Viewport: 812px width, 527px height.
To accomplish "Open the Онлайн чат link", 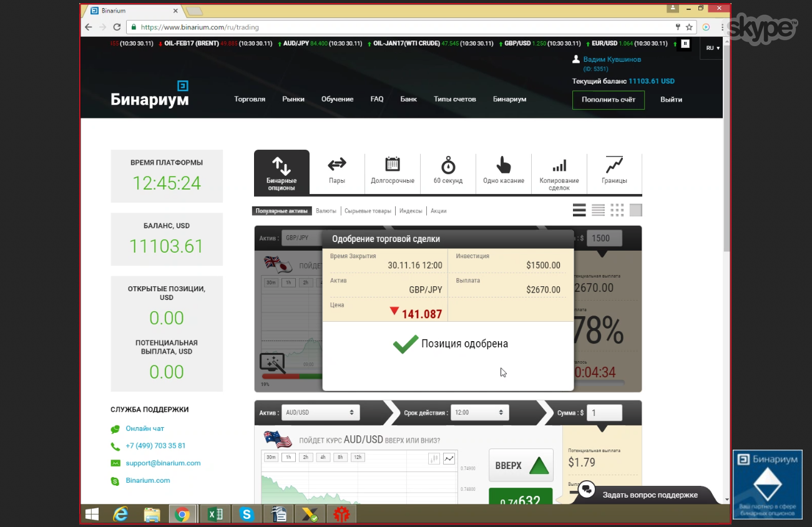I will [145, 428].
